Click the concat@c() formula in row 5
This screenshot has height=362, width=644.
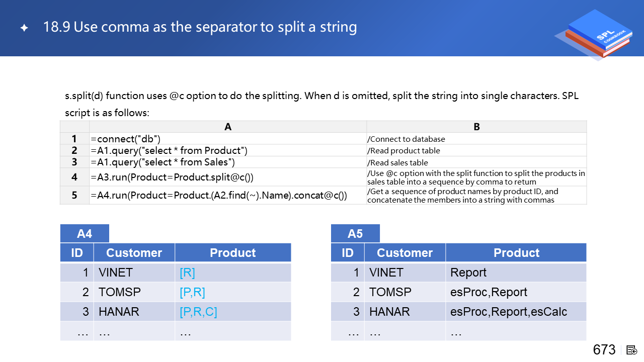[x=219, y=195]
